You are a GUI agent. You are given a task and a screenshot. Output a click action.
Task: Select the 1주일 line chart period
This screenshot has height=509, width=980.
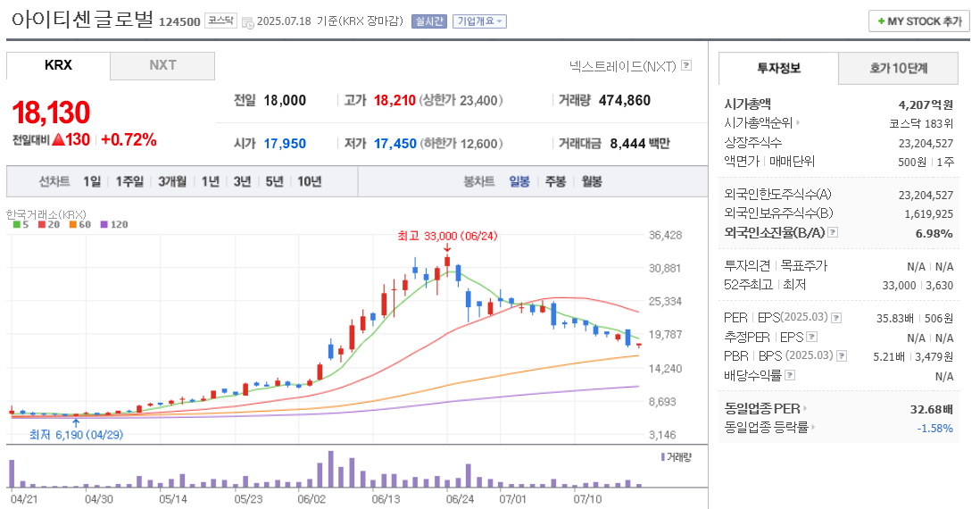point(129,181)
